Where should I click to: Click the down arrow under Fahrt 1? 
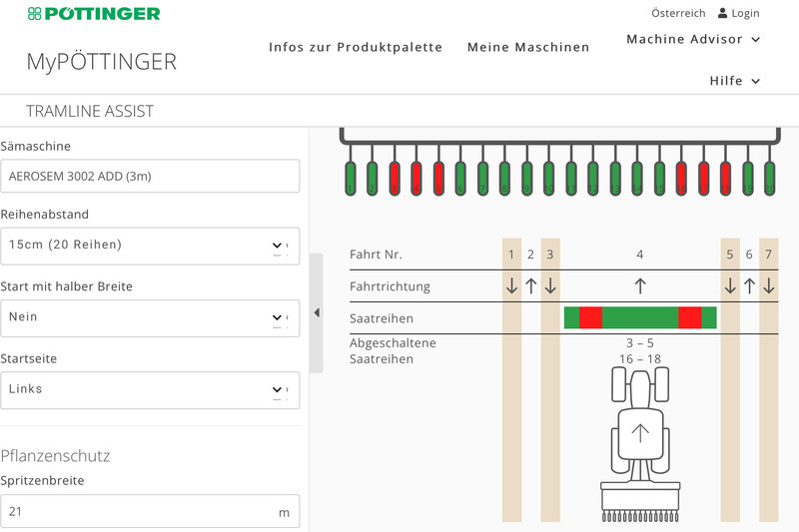pos(511,286)
